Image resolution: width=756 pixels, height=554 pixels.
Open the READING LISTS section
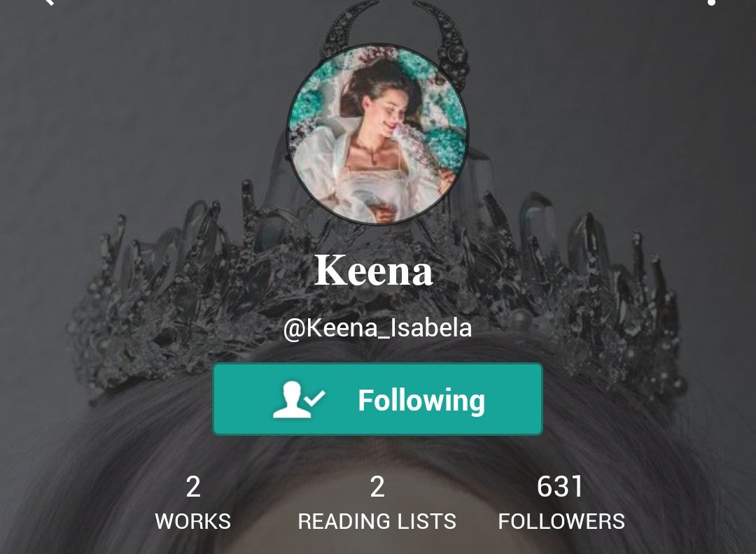click(x=377, y=521)
